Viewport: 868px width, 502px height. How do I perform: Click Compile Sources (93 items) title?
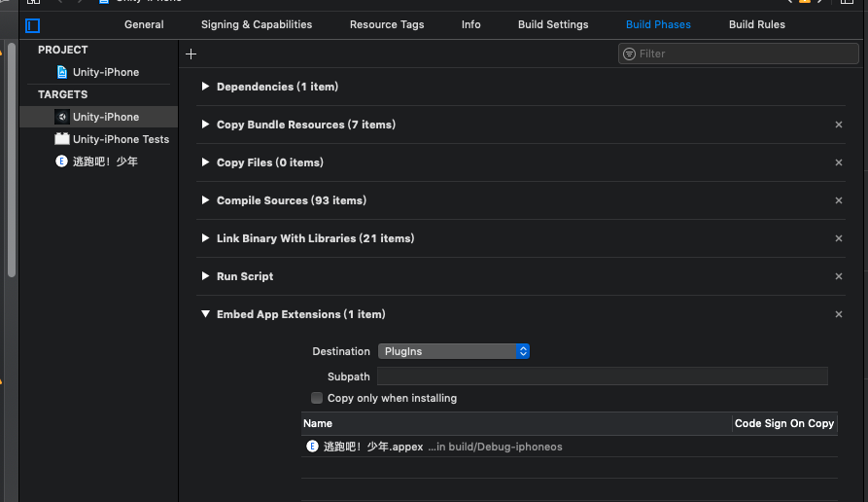(292, 200)
